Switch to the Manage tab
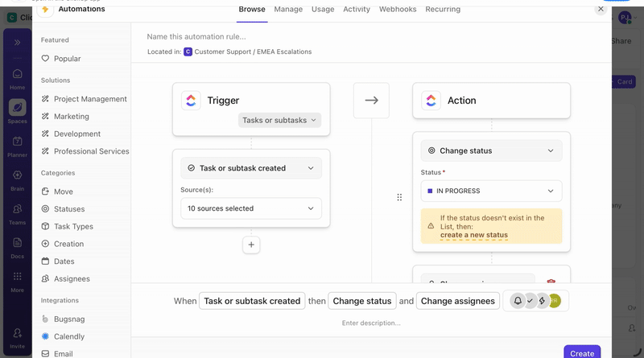 tap(288, 10)
